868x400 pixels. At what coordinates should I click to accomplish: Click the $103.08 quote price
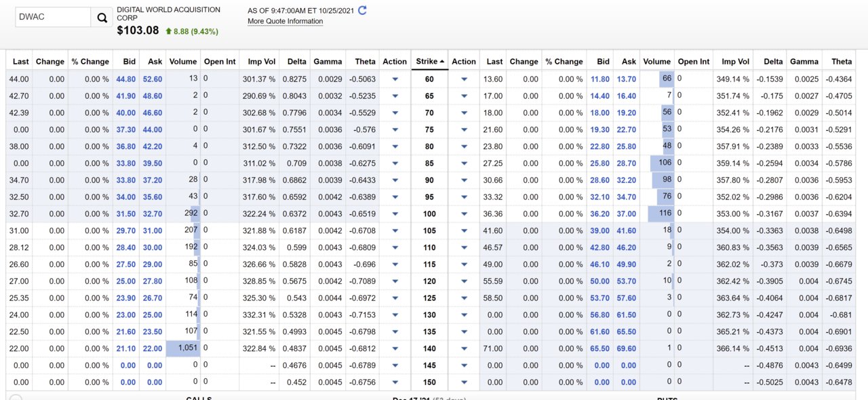[x=138, y=31]
